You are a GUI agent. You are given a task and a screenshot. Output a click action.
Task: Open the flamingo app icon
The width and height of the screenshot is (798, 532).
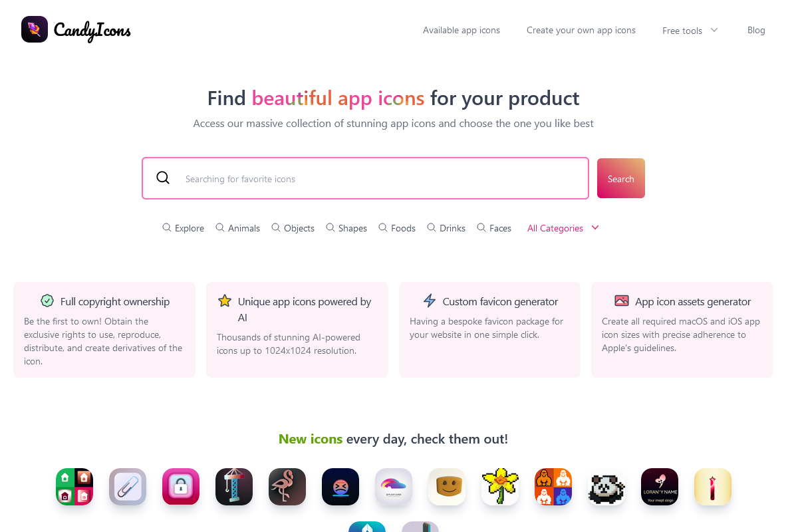287,486
